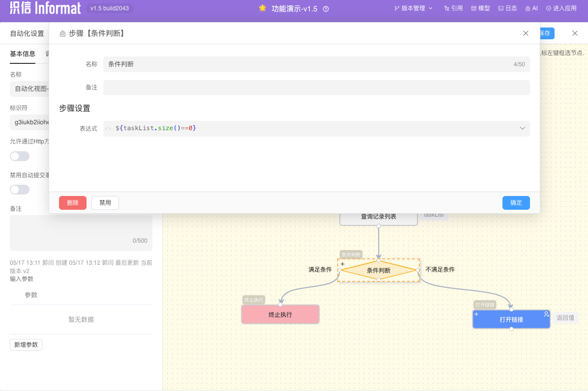Click the 禁用 disable button
The width and height of the screenshot is (588, 391).
point(105,203)
